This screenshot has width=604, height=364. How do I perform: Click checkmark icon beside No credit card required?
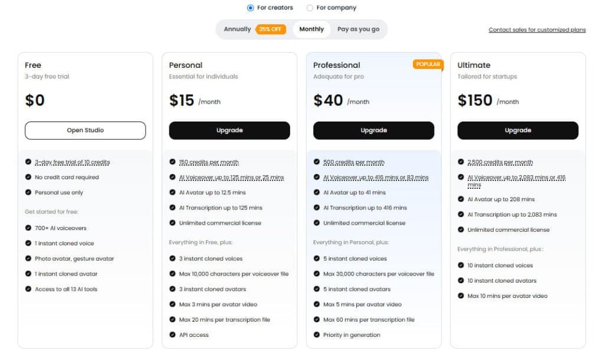click(28, 177)
